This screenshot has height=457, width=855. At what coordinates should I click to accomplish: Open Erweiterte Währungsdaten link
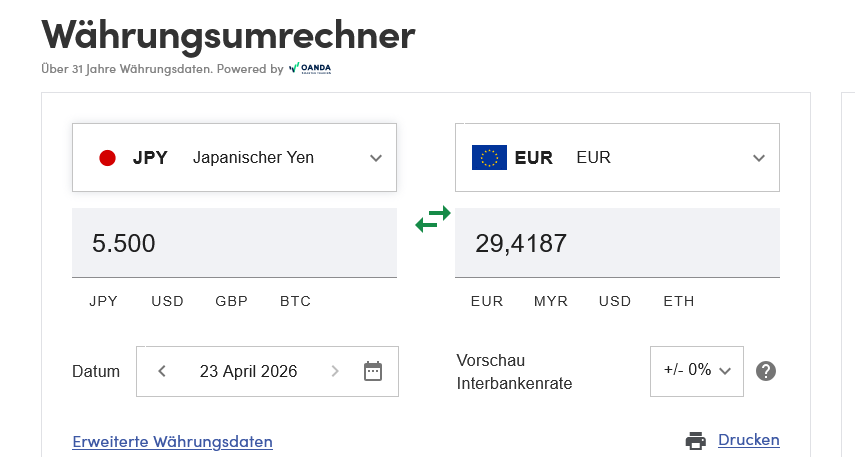(172, 441)
